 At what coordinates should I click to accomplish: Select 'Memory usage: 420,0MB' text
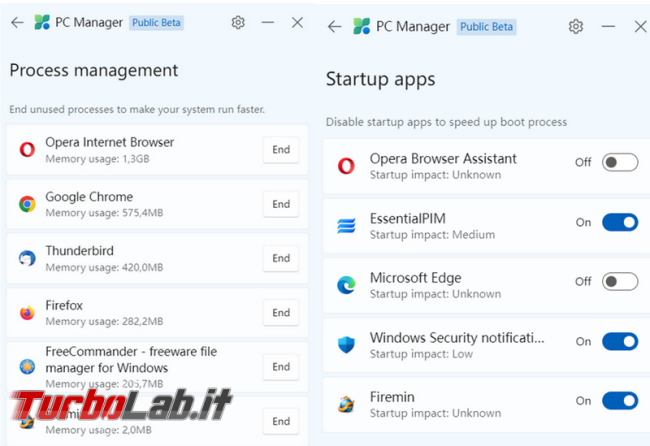(x=104, y=267)
